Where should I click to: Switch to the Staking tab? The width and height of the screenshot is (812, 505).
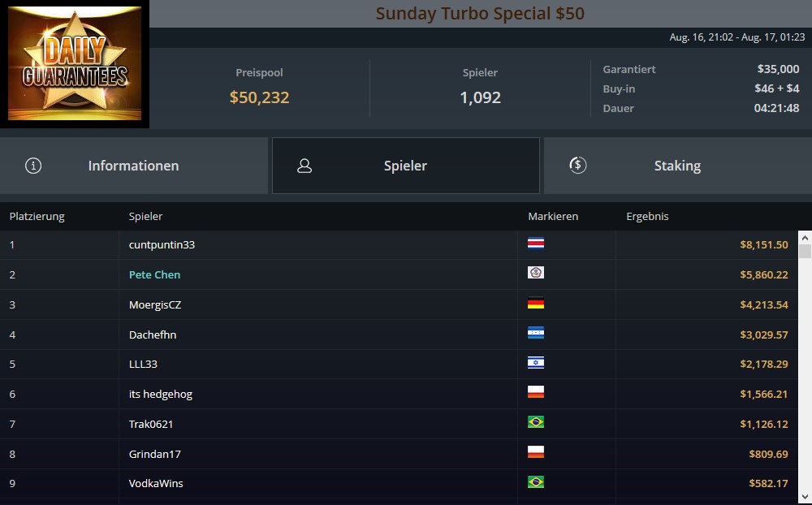point(678,166)
